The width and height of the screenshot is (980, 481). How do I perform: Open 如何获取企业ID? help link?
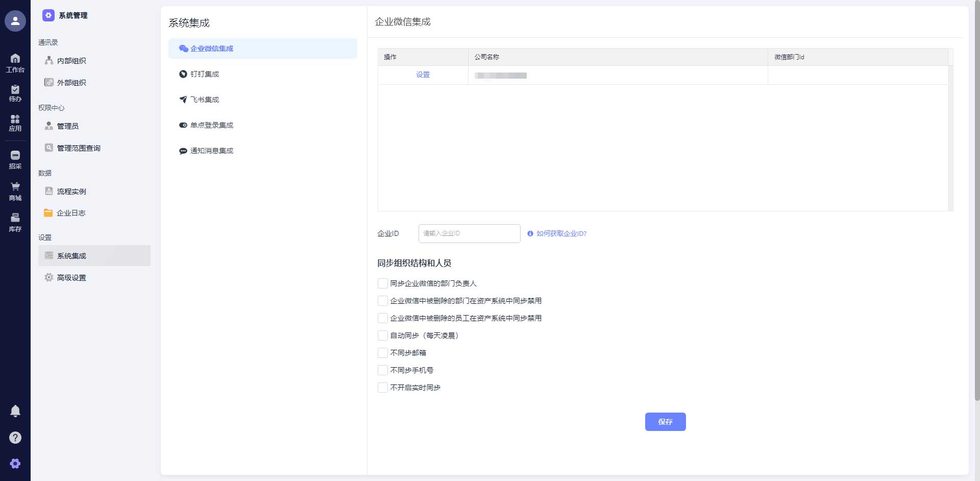(x=561, y=233)
